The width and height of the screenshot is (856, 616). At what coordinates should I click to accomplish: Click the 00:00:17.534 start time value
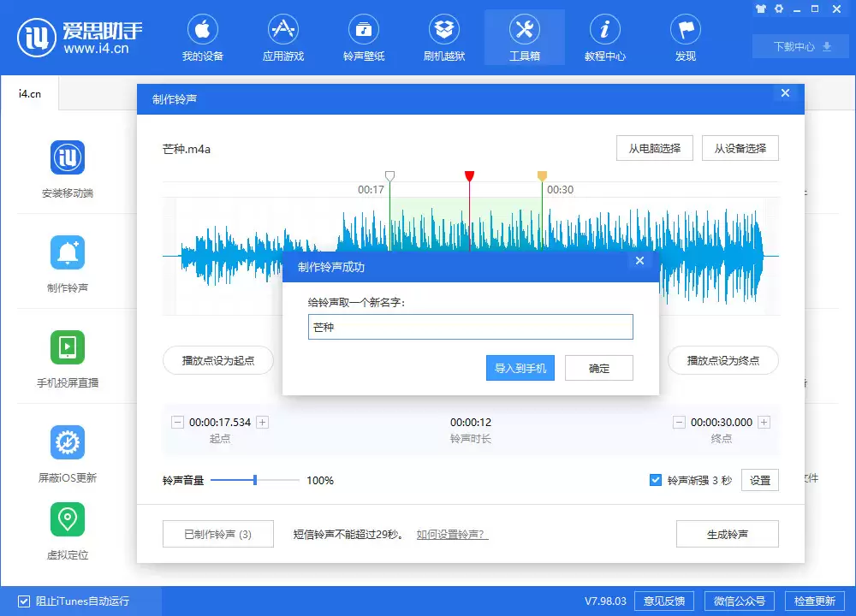click(x=220, y=423)
